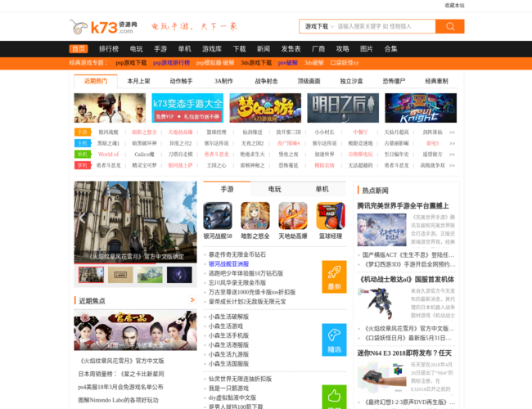This screenshot has height=409, width=532.
Task: Open the 游戏库 nav item
Action: tap(212, 49)
